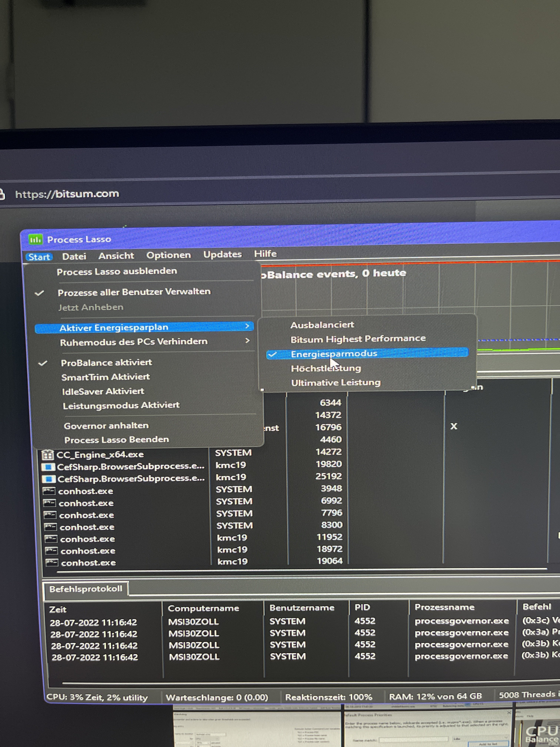Screen dimensions: 560x747
Task: Click Governor anhalten entry
Action: click(106, 426)
